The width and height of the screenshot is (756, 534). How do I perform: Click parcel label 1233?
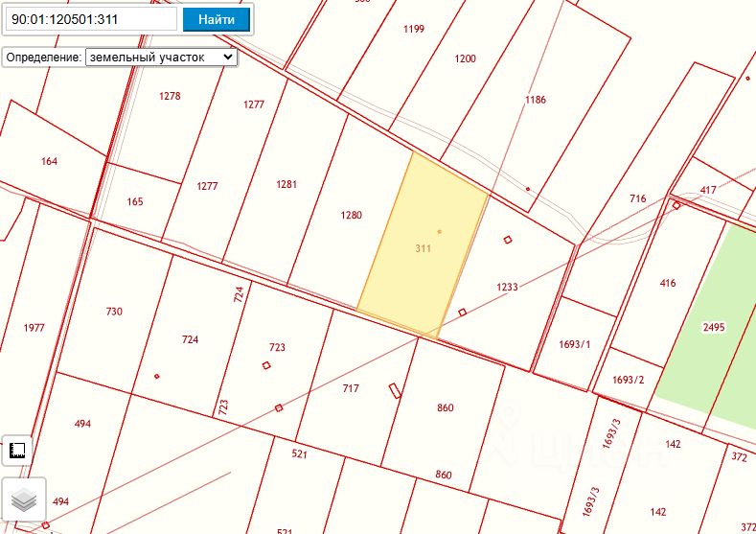point(507,287)
